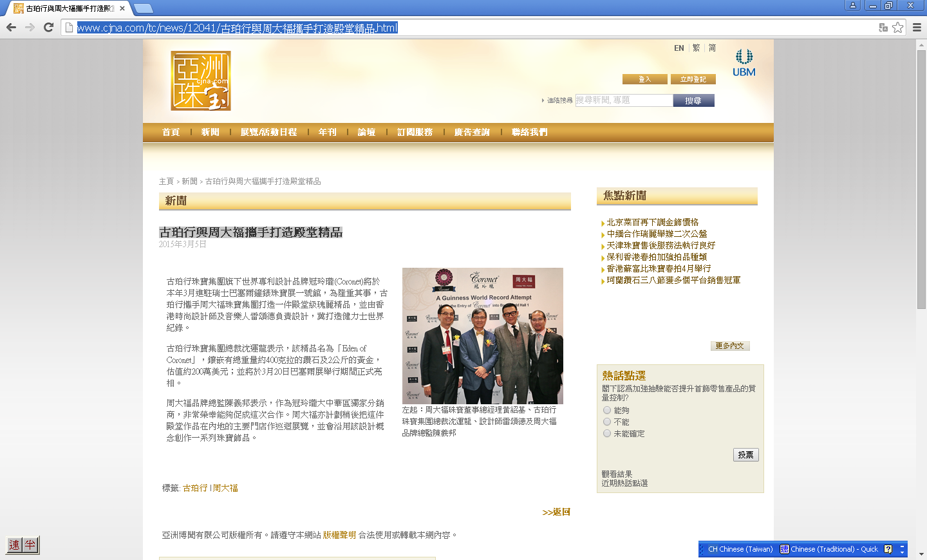Click the 速 input method icon
The image size is (927, 560).
(x=14, y=545)
